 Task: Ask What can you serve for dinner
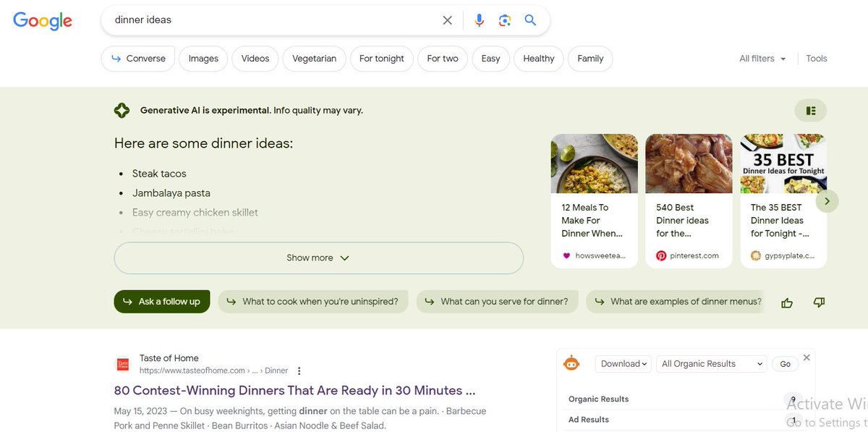click(x=498, y=302)
